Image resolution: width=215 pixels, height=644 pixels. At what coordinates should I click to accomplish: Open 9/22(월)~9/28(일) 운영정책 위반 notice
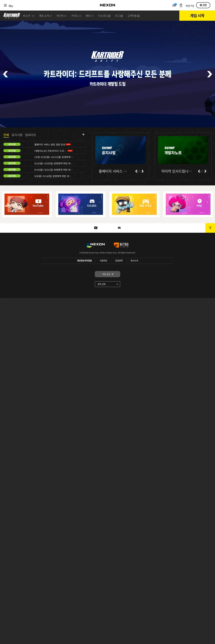click(x=53, y=164)
